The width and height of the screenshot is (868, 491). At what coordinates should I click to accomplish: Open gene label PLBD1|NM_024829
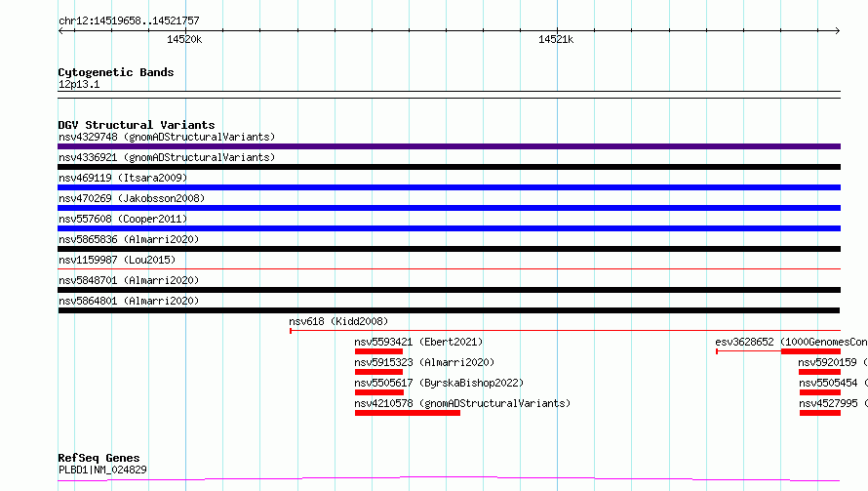click(103, 470)
